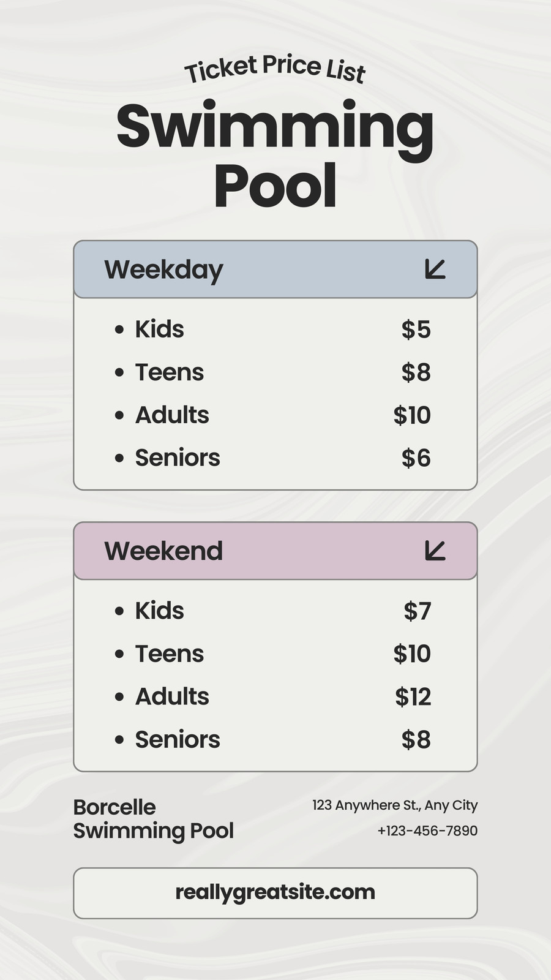
Task: Click the Weekday Adults $10 price
Action: coord(412,415)
